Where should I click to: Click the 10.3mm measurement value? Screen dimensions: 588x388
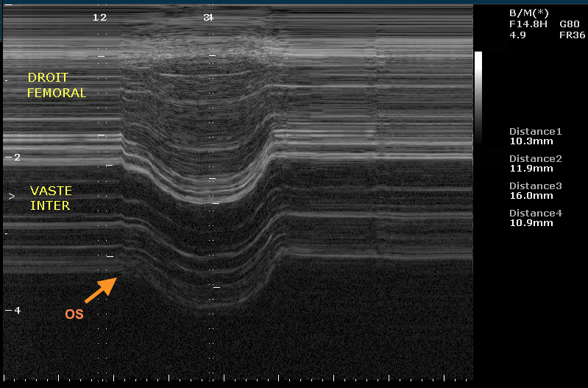click(531, 141)
